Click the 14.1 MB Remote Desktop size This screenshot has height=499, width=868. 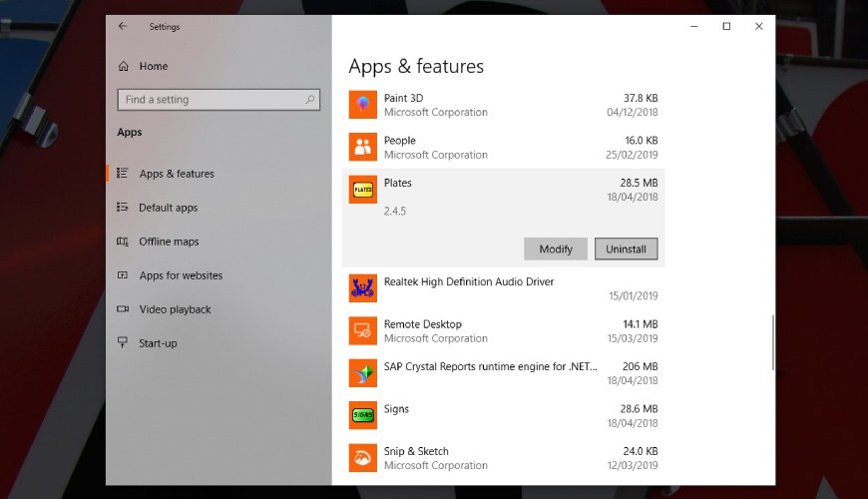point(641,324)
